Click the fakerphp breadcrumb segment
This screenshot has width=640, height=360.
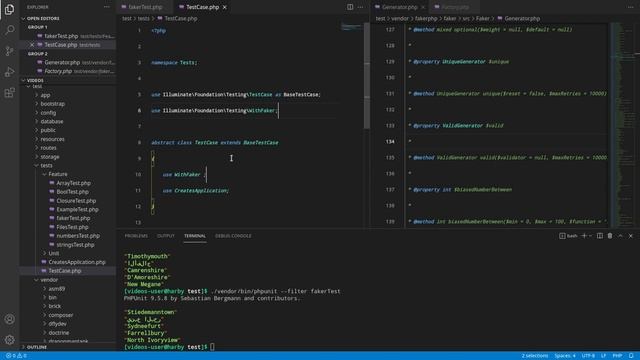(426, 18)
